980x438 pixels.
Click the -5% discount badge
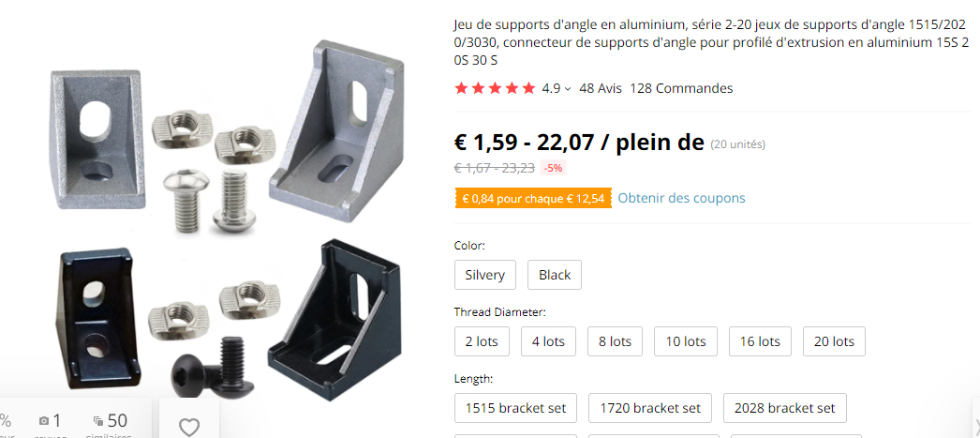click(553, 168)
